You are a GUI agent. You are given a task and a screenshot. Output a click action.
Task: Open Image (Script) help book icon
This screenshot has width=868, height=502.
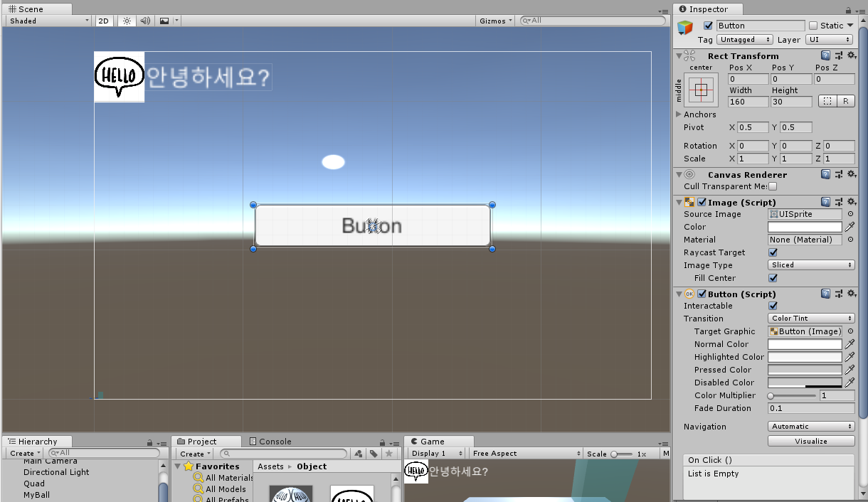click(x=825, y=202)
